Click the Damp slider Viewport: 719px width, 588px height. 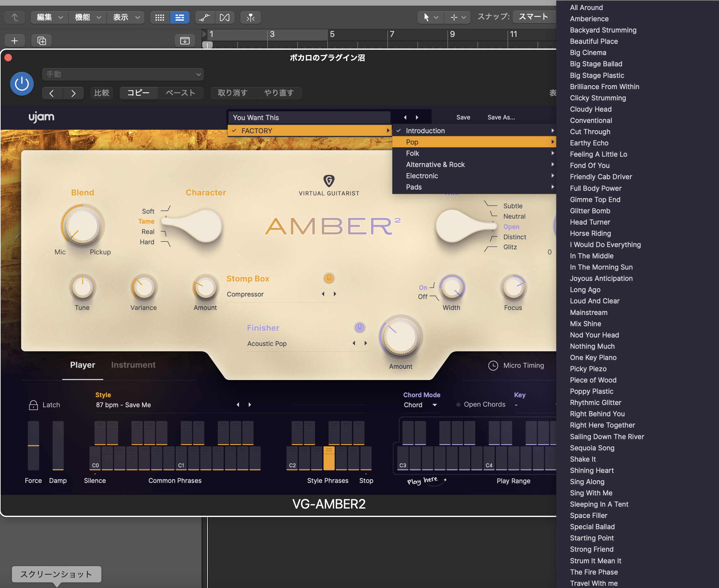[x=58, y=445]
